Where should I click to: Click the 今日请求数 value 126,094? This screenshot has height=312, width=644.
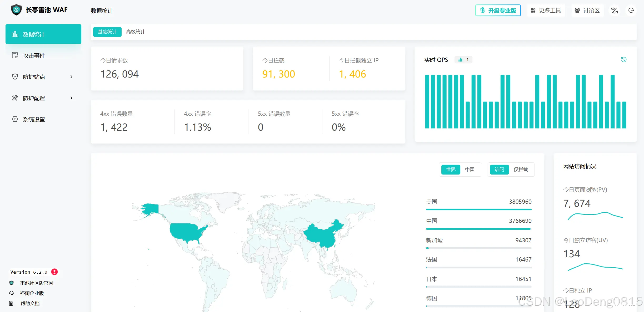[119, 74]
